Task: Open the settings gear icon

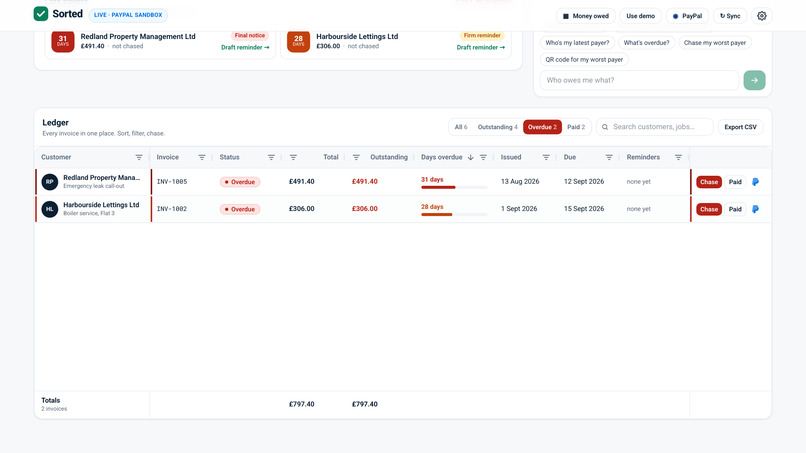Action: pos(762,16)
